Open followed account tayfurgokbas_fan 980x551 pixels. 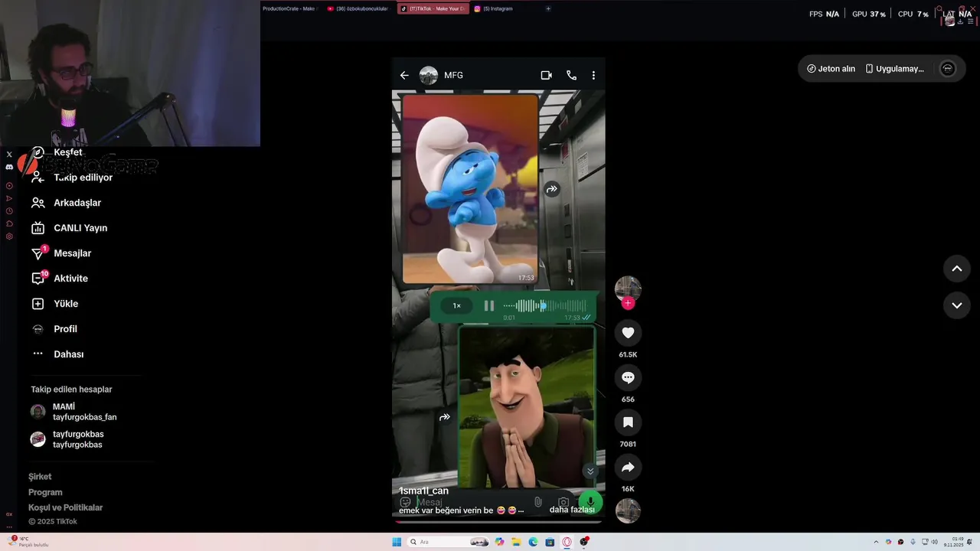click(x=73, y=412)
